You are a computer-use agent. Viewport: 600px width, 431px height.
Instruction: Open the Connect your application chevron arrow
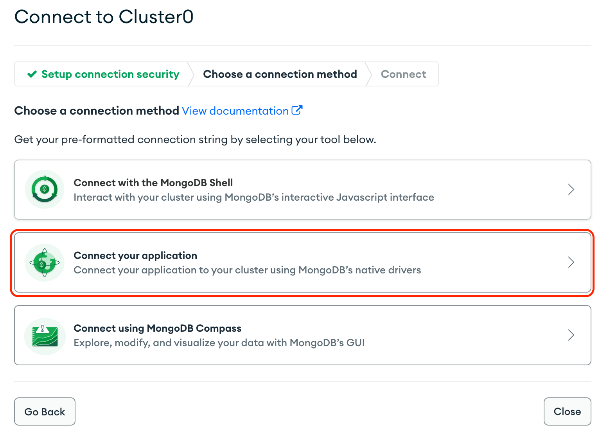tap(571, 262)
